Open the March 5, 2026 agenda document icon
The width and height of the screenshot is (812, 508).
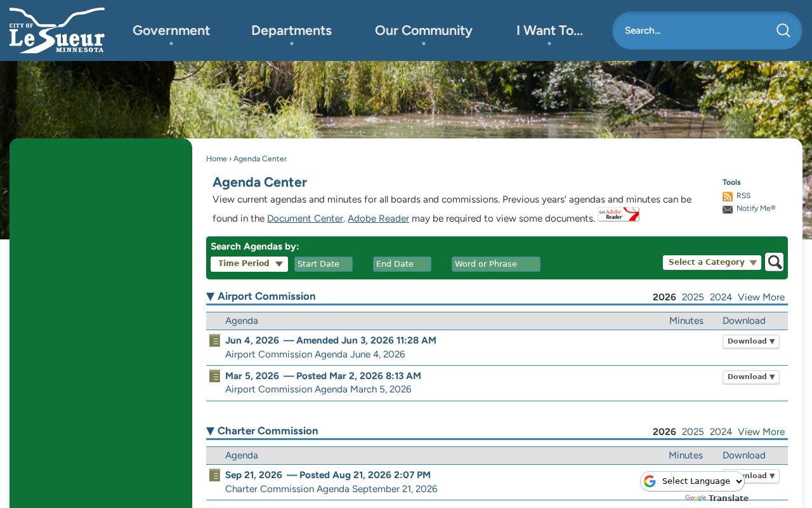click(215, 376)
